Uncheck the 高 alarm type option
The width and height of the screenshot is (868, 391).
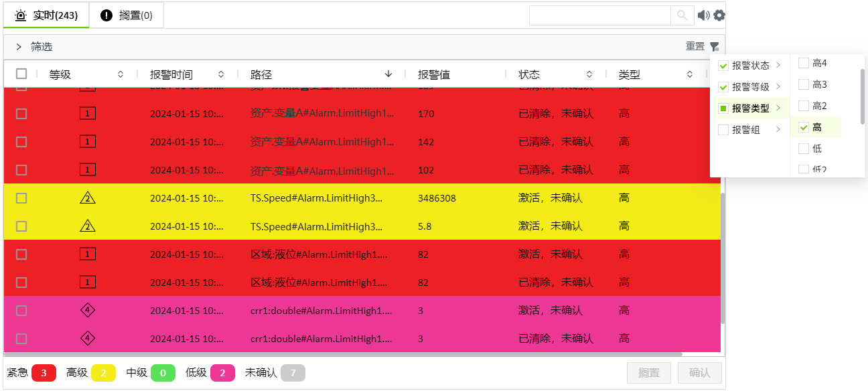804,127
